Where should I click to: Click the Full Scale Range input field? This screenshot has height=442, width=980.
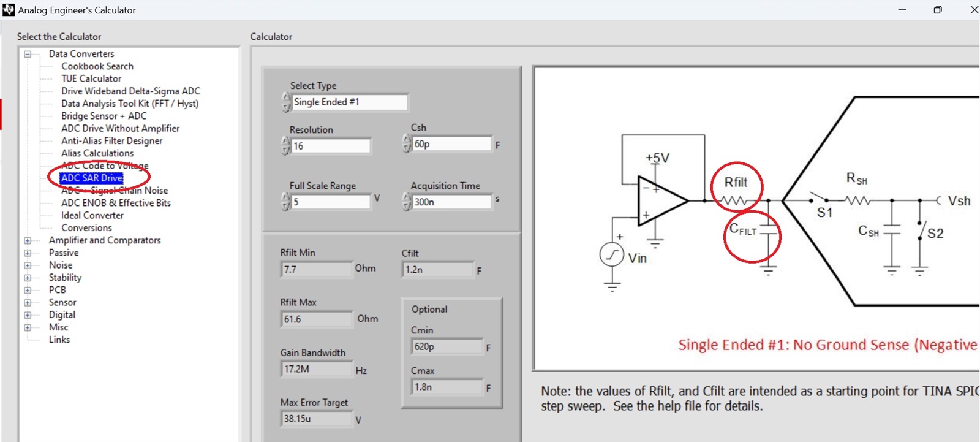tap(331, 202)
